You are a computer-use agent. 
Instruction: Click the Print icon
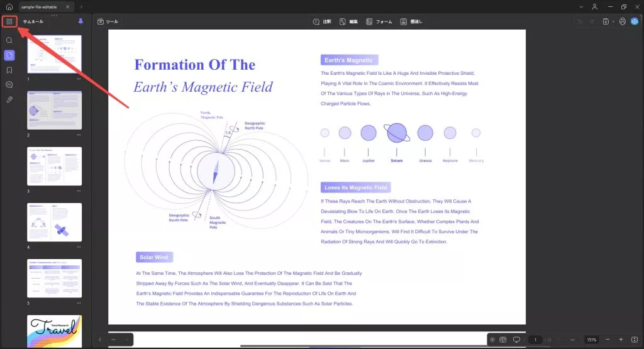pos(622,21)
